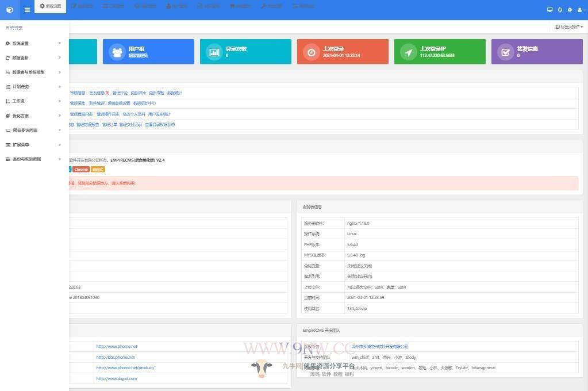Click the list icon beside 计划任务
This screenshot has height=391, width=588.
[8, 87]
